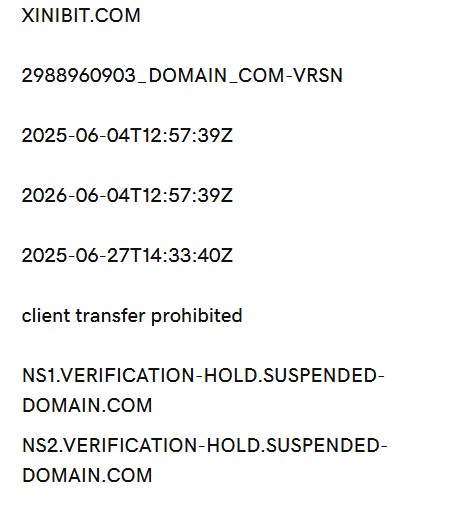The width and height of the screenshot is (470, 513).
Task: Click the NS1 prefix of the first nameserver
Action: 39,376
